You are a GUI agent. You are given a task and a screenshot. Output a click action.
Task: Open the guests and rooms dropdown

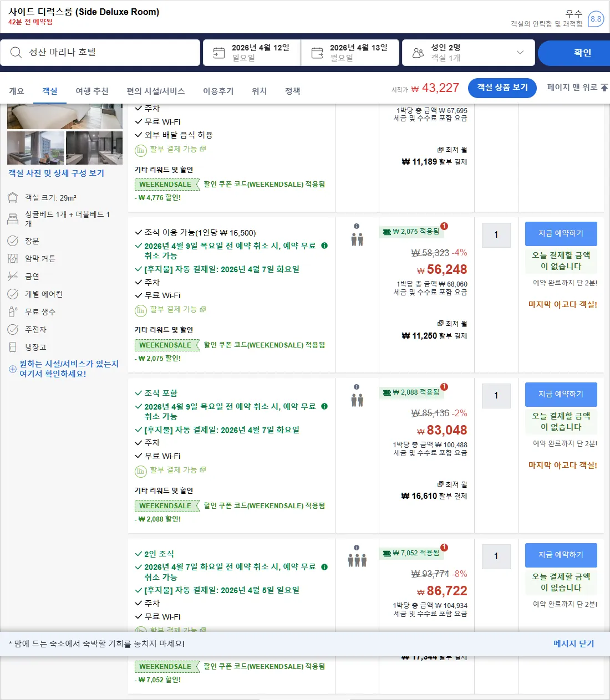[x=469, y=53]
